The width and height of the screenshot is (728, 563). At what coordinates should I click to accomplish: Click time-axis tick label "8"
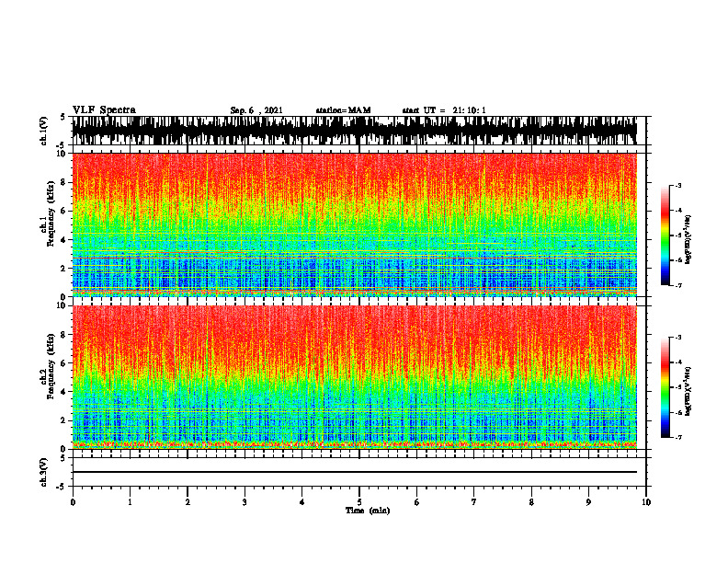[x=531, y=502]
